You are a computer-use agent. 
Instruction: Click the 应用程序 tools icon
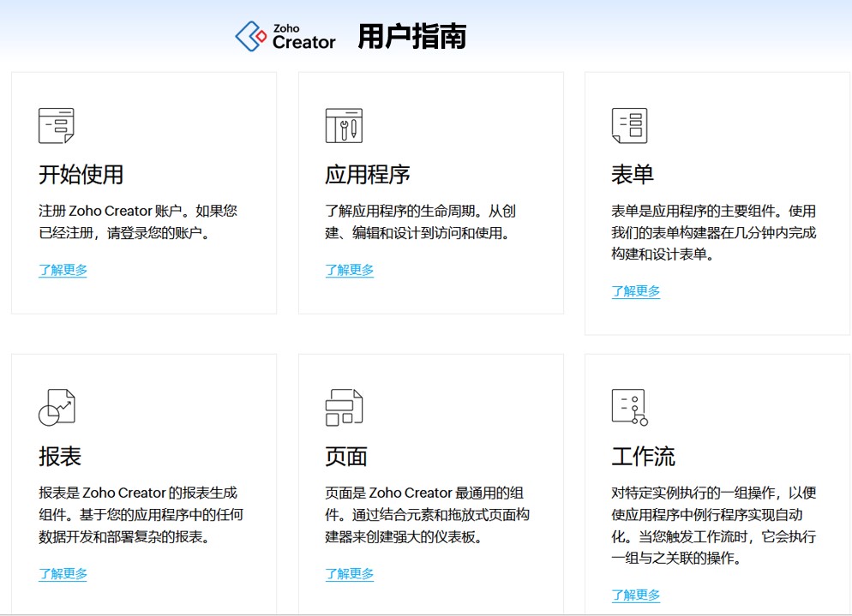[344, 125]
